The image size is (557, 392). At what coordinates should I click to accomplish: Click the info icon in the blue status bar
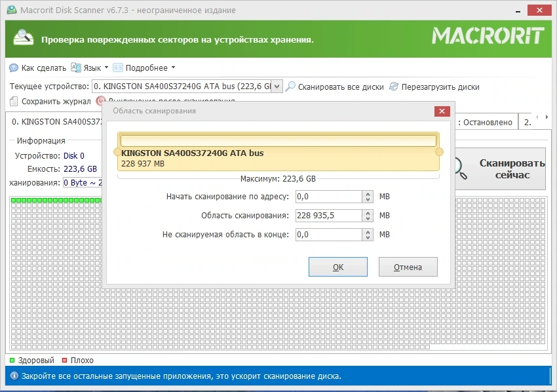14,376
